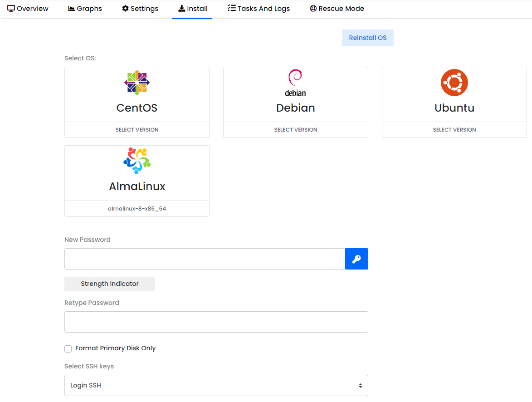This screenshot has width=532, height=402.
Task: Click the Format Primary Disk Only label
Action: tap(115, 348)
